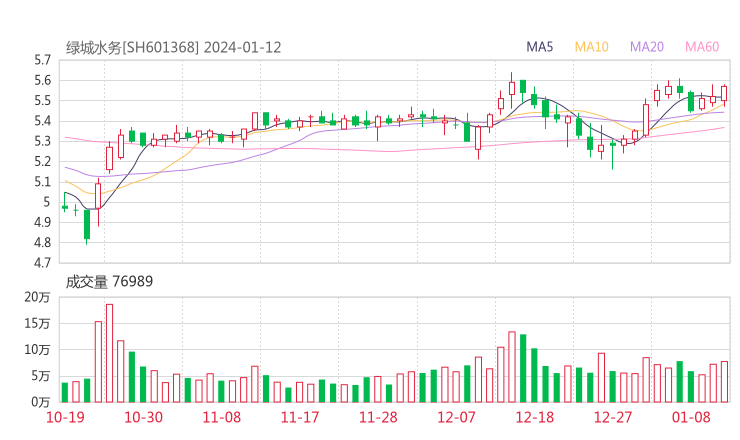Click the 10-19 date axis label
This screenshot has height=440, width=740.
[x=65, y=417]
